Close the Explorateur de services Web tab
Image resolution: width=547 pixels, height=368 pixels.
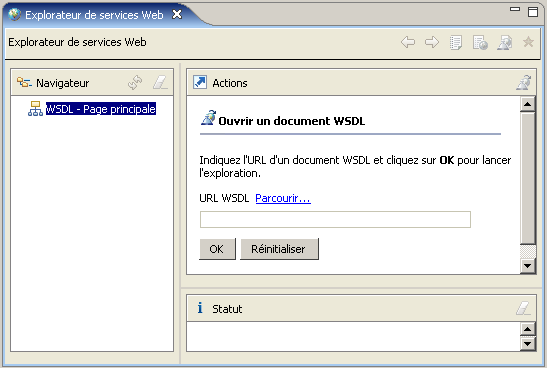coord(177,15)
